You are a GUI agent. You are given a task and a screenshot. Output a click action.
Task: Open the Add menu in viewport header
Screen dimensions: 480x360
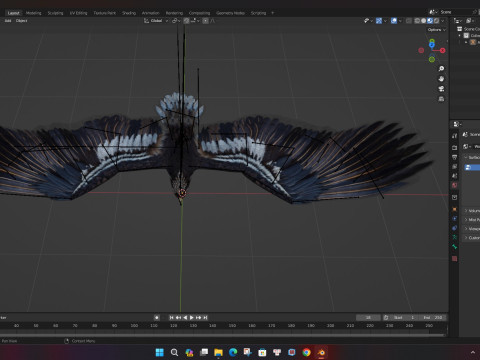point(8,21)
